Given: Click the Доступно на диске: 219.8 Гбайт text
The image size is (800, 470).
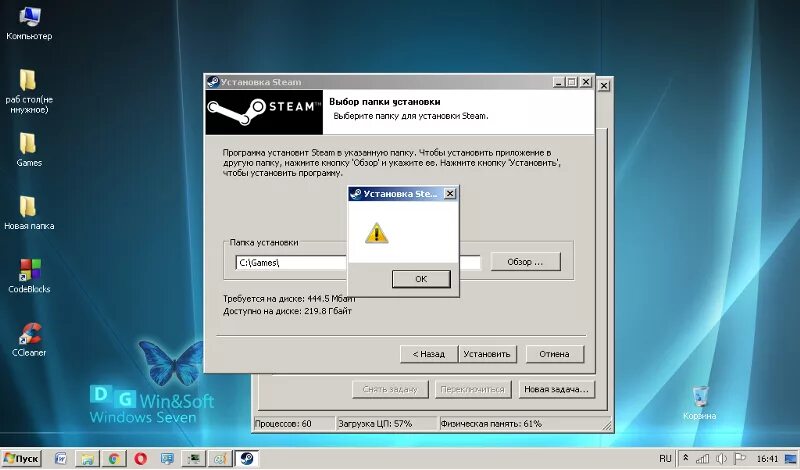Looking at the screenshot, I should pos(287,311).
